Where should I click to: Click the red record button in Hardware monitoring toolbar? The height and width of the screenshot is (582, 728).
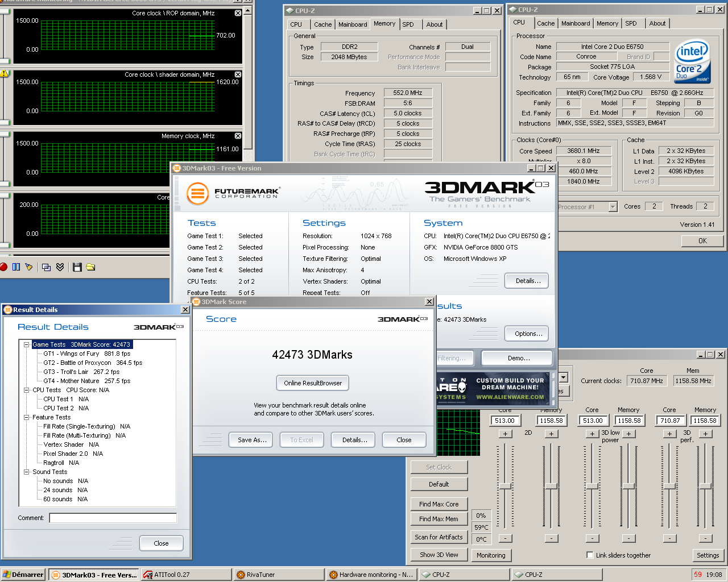pyautogui.click(x=3, y=267)
